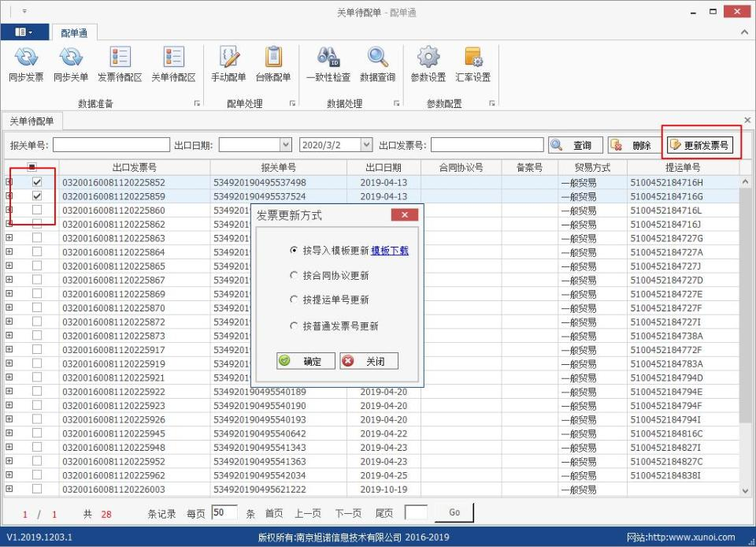Image resolution: width=756 pixels, height=547 pixels.
Task: Open 数据准备 group dialog launcher
Action: (x=197, y=103)
